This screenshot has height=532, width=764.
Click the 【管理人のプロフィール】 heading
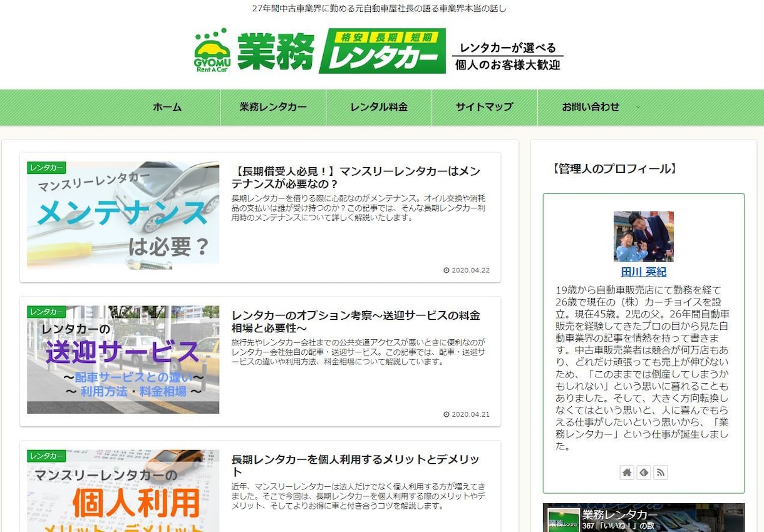[614, 169]
